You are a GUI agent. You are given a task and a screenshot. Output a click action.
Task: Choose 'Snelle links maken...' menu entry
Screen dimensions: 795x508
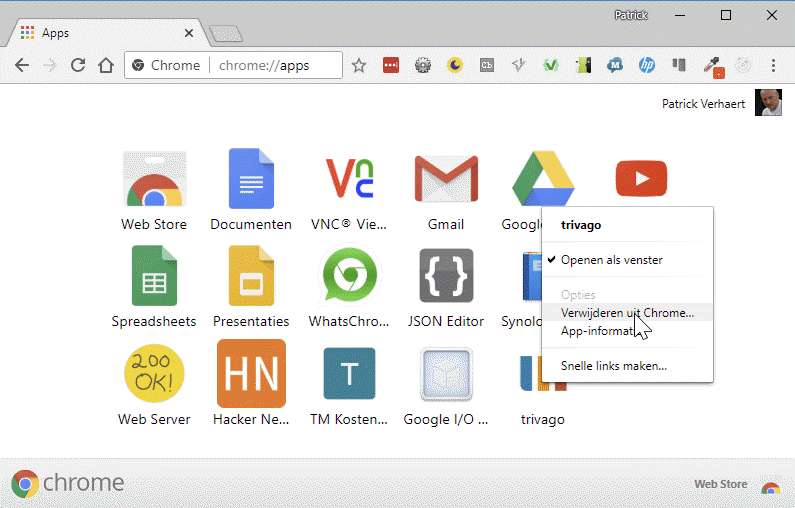613,366
